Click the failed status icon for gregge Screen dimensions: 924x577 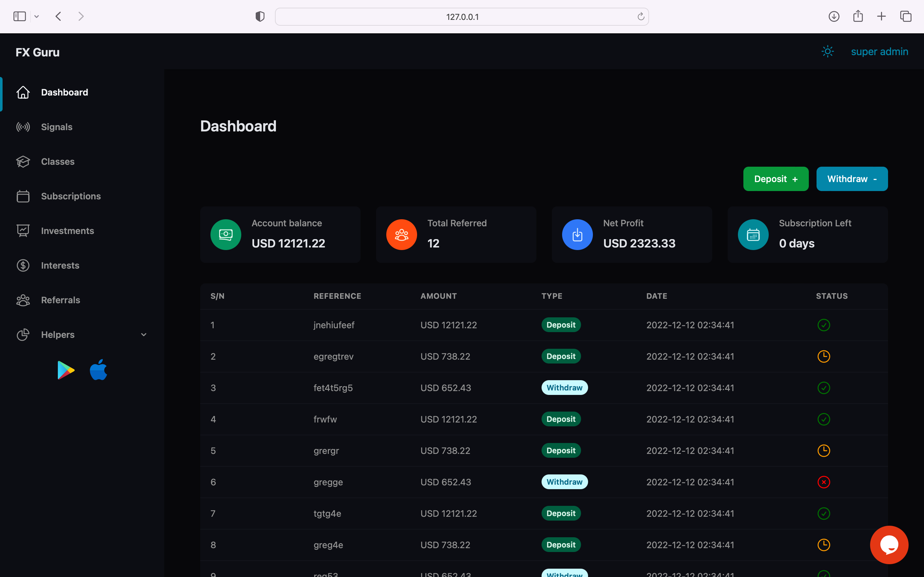[x=824, y=482]
